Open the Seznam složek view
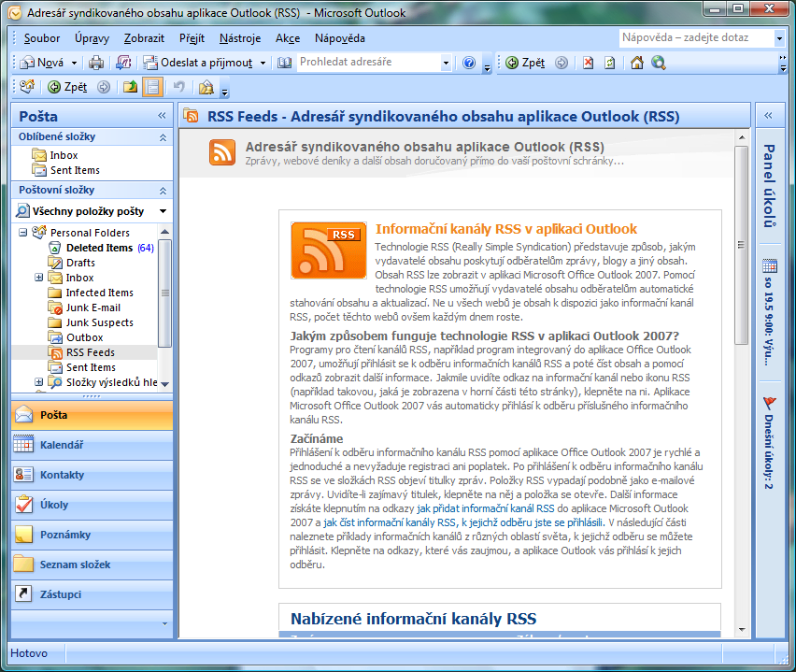 pyautogui.click(x=92, y=565)
